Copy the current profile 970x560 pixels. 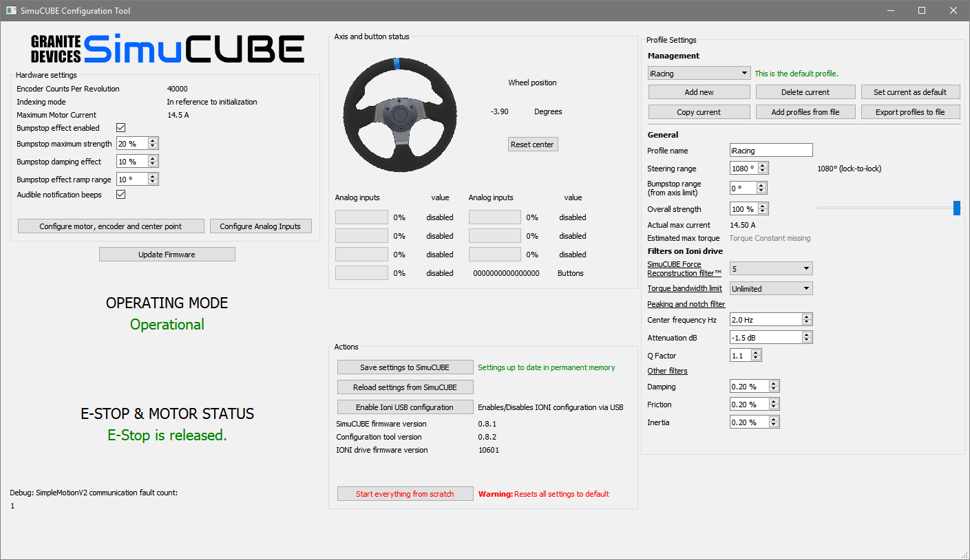tap(699, 112)
